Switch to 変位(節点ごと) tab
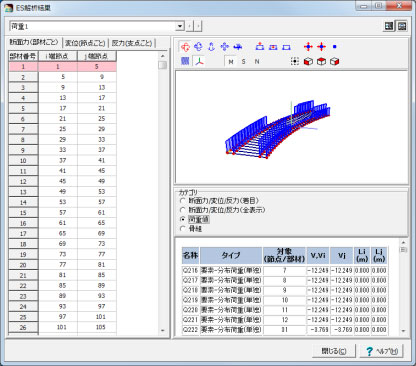This screenshot has width=416, height=366. point(85,43)
